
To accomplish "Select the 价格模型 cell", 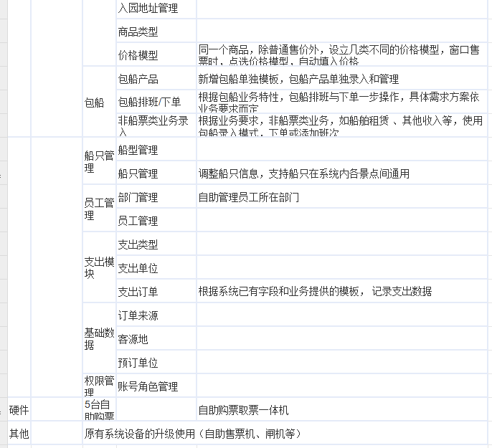I will (156, 55).
